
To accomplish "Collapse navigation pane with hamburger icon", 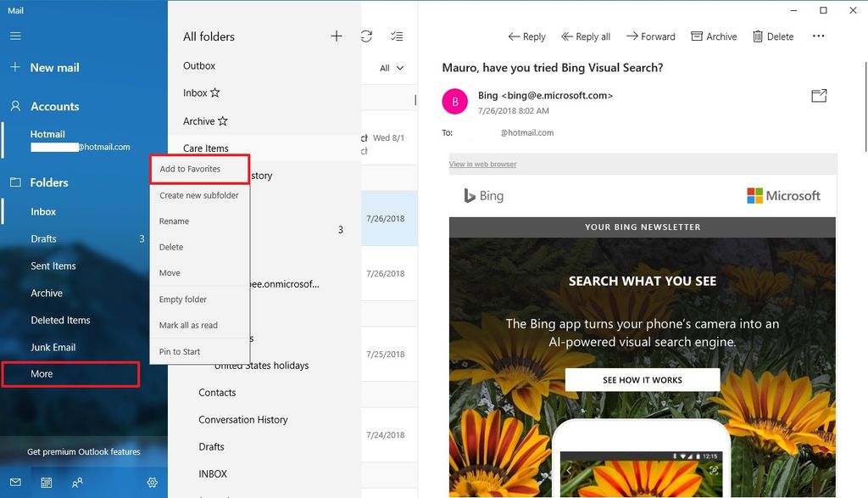I will coord(15,36).
